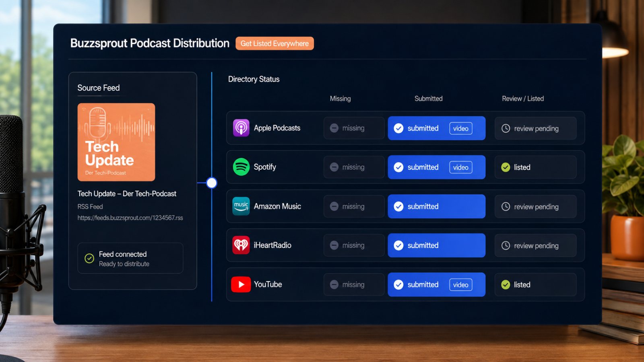644x362 pixels.
Task: Click the clock icon in Apple Podcasts row
Action: pos(506,128)
